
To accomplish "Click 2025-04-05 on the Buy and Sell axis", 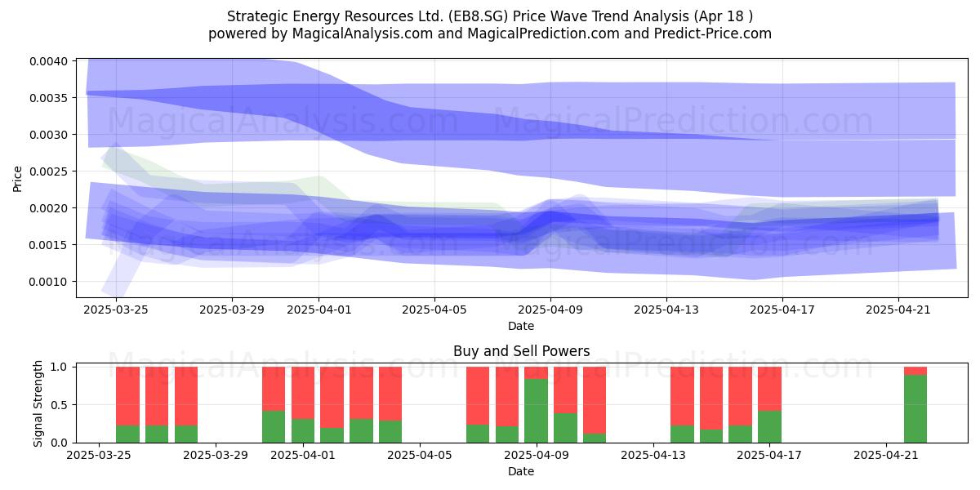I will pos(420,456).
